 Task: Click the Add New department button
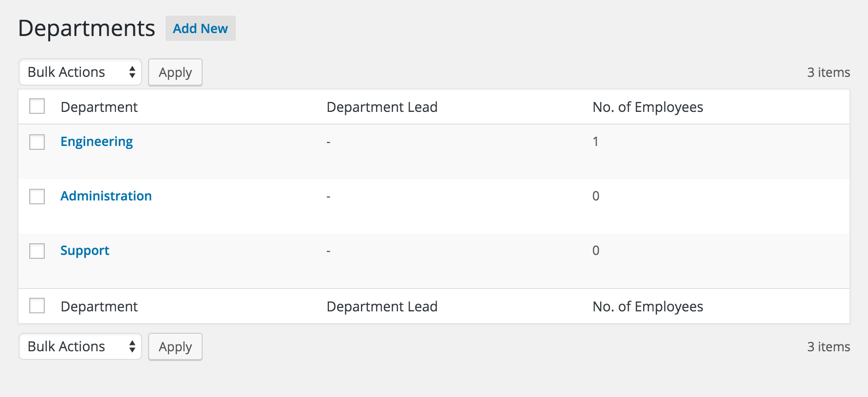pos(200,29)
